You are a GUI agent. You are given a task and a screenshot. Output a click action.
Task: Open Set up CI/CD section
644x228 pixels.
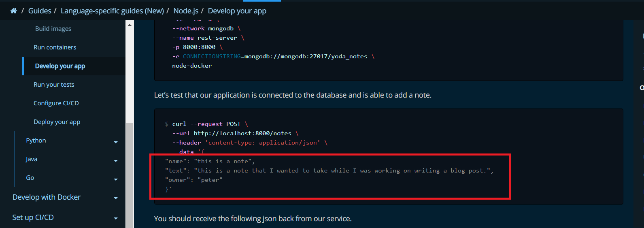coord(33,217)
